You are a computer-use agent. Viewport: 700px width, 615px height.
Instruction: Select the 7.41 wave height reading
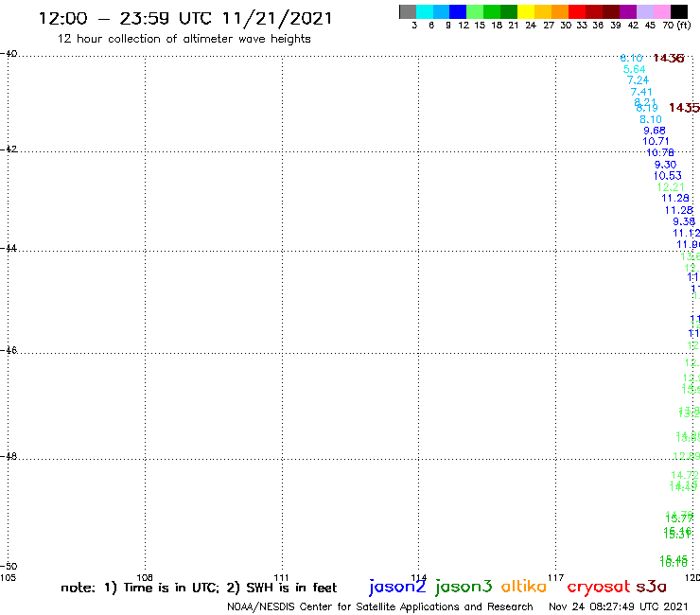pyautogui.click(x=641, y=92)
